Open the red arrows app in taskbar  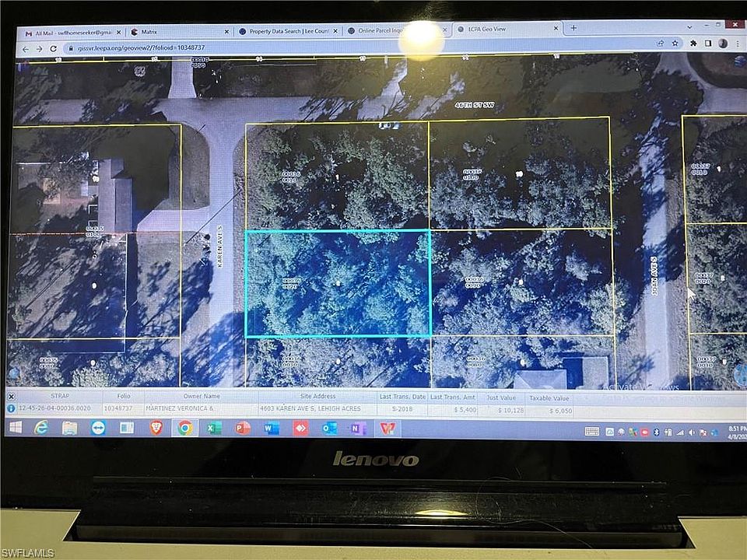click(300, 429)
